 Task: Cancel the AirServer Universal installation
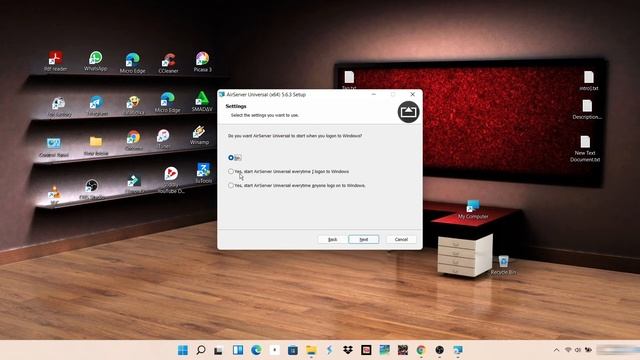click(401, 240)
